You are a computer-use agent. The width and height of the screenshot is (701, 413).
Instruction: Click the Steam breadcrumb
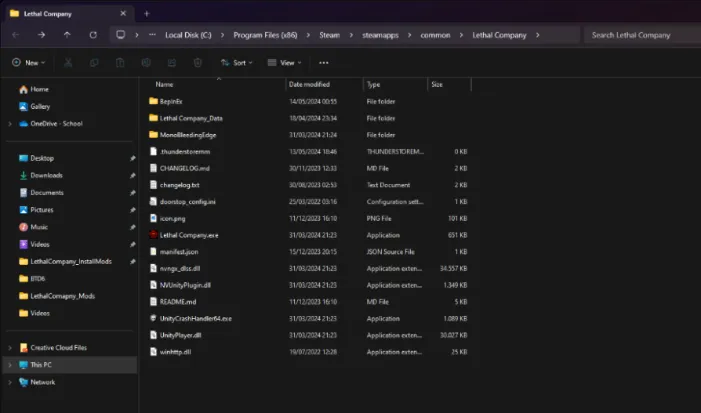[x=329, y=35]
